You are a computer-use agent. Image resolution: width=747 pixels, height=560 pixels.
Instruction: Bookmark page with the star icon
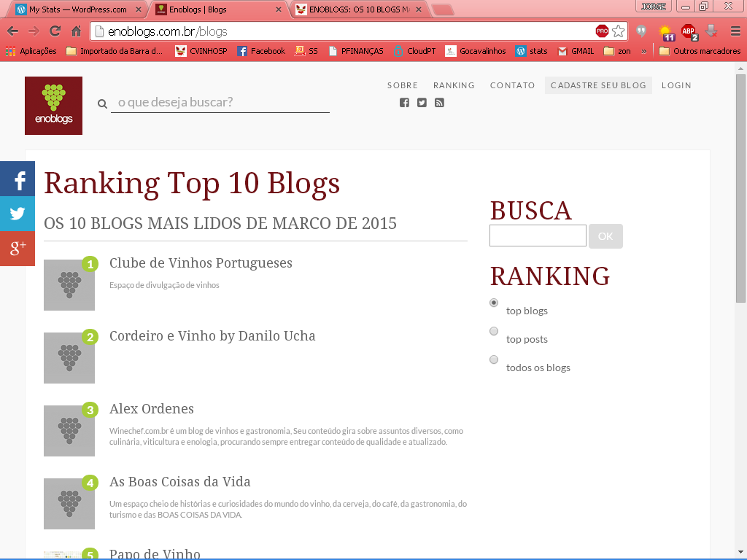point(618,31)
